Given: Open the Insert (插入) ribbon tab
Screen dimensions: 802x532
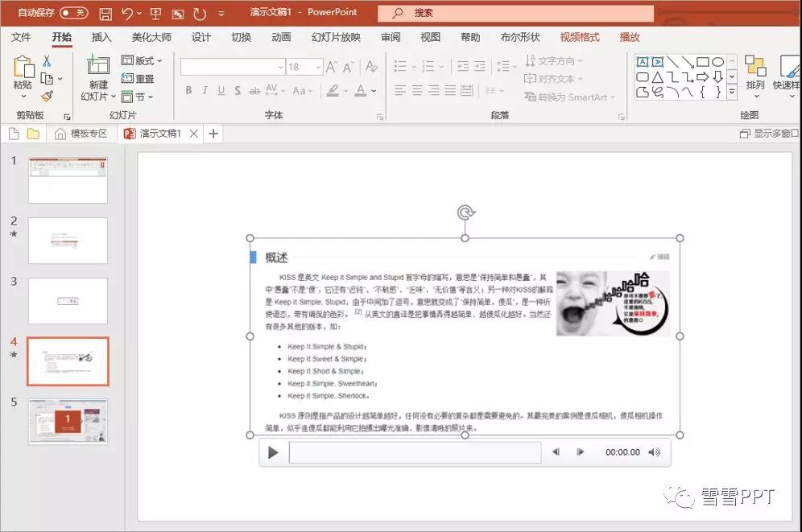Looking at the screenshot, I should click(101, 37).
